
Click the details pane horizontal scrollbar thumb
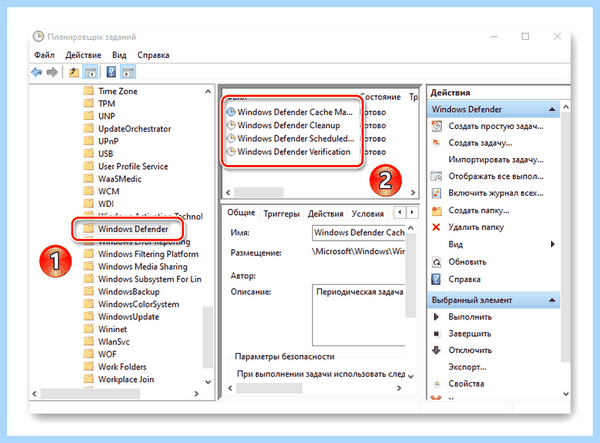tap(269, 388)
